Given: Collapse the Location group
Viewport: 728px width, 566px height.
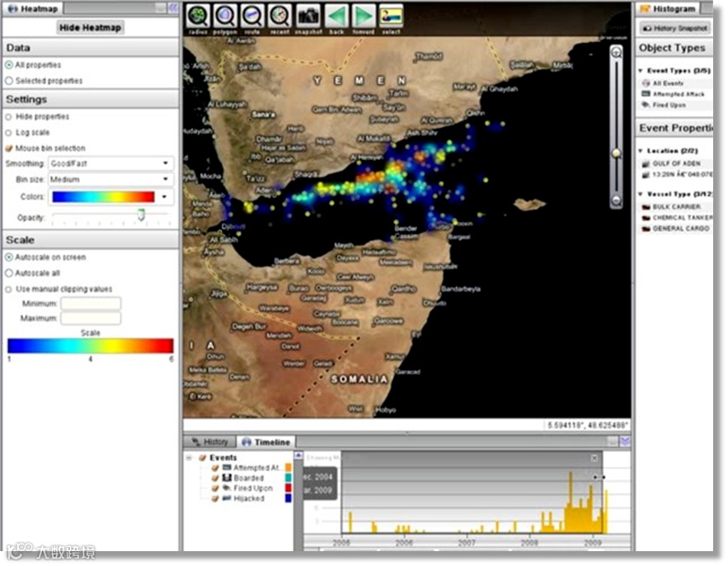Looking at the screenshot, I should 641,151.
